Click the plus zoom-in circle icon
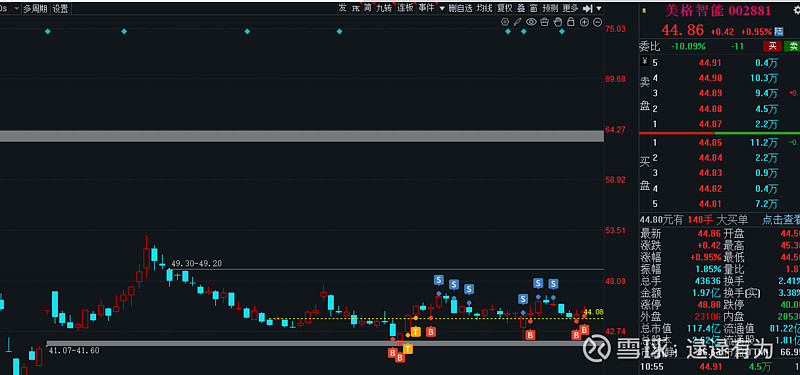This screenshot has height=375, width=800. click(584, 22)
